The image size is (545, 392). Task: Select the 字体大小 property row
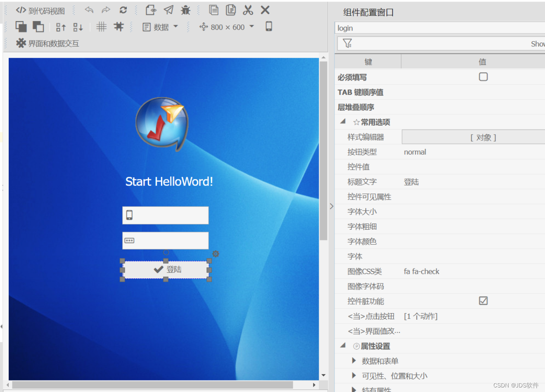[x=440, y=211]
